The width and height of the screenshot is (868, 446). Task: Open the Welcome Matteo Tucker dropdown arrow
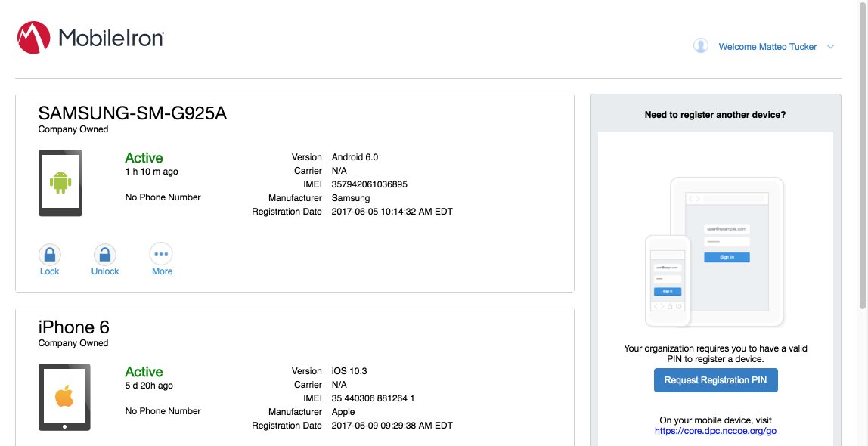coord(830,47)
